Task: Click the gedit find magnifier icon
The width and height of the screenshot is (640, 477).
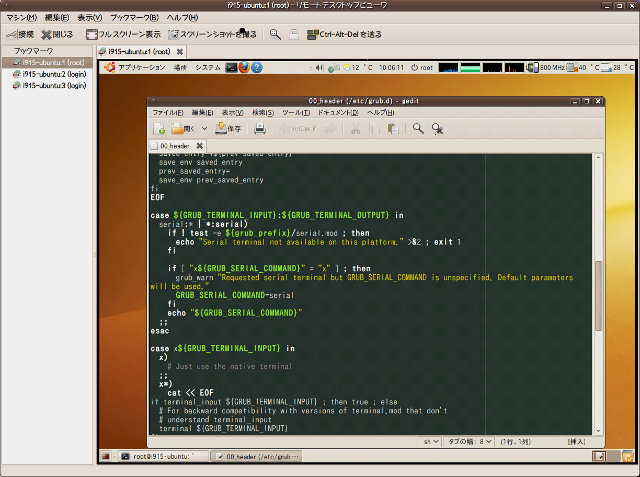Action: (418, 129)
